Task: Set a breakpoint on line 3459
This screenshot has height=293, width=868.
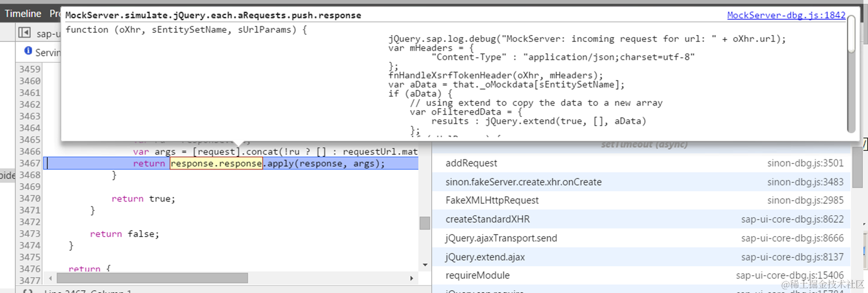Action: click(30, 69)
